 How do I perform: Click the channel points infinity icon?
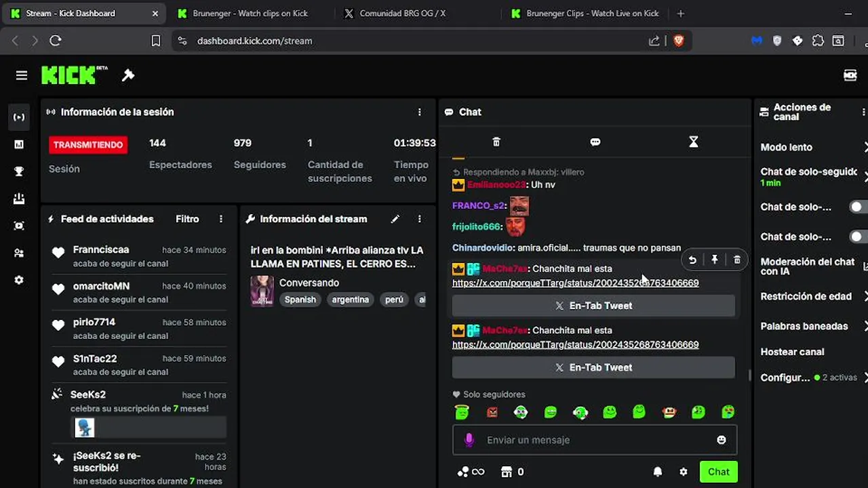[471, 472]
